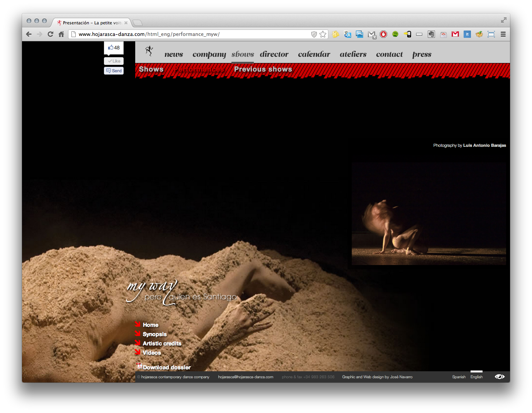Click the red Adblock stop-hand icon

point(383,34)
